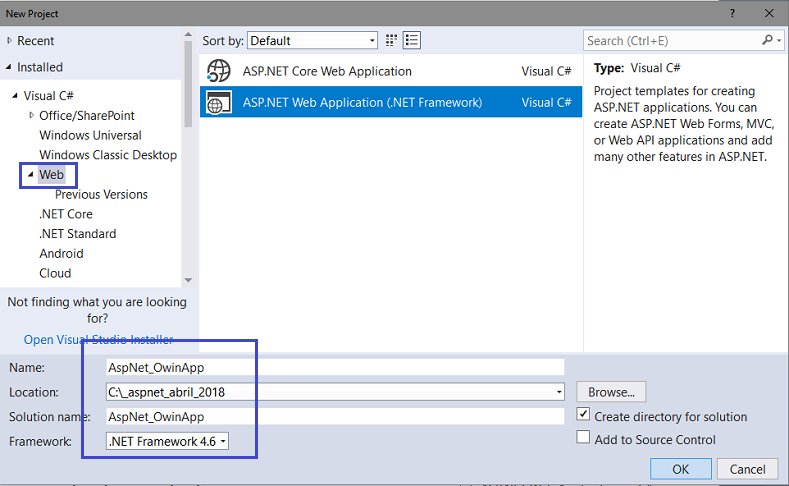This screenshot has height=486, width=789.
Task: Expand the Recent section
Action: (9, 41)
